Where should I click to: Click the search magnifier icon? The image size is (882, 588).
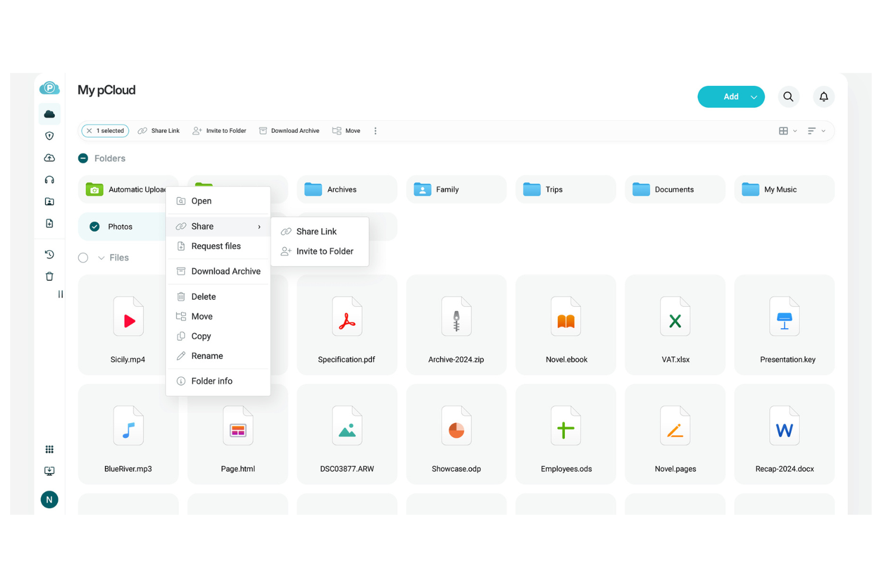(788, 97)
